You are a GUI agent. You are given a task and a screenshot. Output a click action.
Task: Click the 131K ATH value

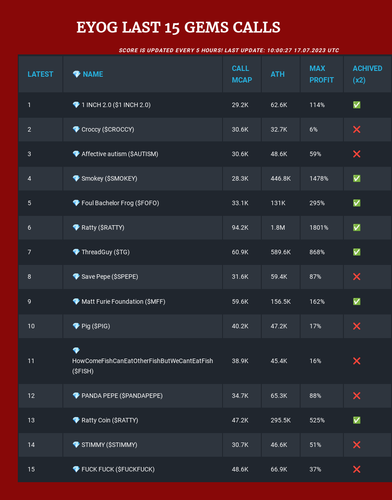coord(278,203)
